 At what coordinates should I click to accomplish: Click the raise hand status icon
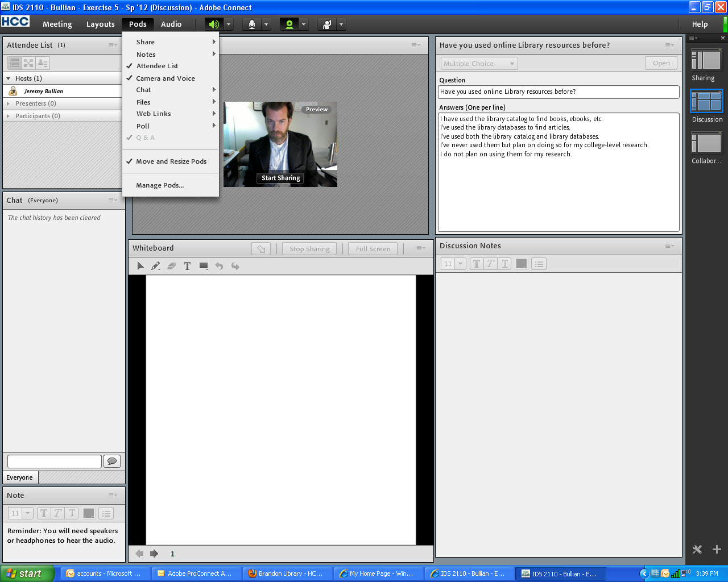pos(327,24)
